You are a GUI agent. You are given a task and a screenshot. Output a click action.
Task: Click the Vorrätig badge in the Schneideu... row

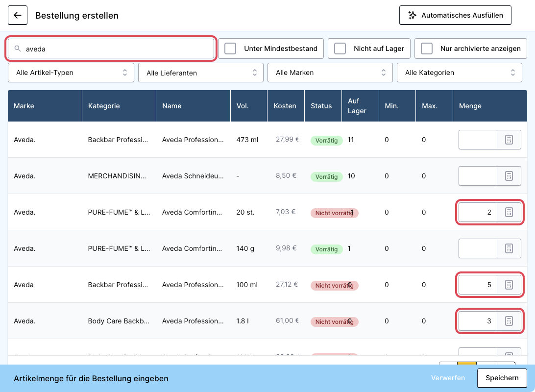[x=326, y=177]
